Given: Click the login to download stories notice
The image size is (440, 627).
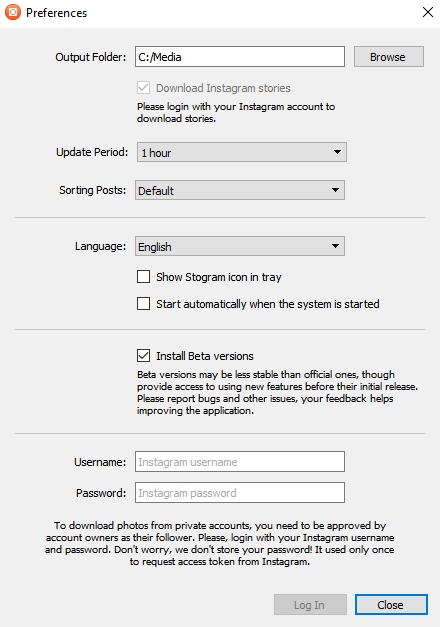Looking at the screenshot, I should [236, 112].
